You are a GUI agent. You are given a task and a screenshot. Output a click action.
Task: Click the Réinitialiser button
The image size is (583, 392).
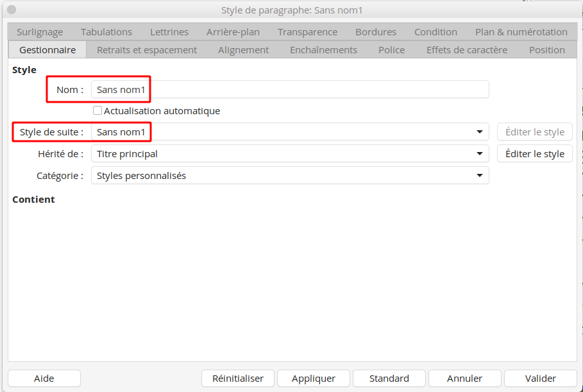pos(237,379)
